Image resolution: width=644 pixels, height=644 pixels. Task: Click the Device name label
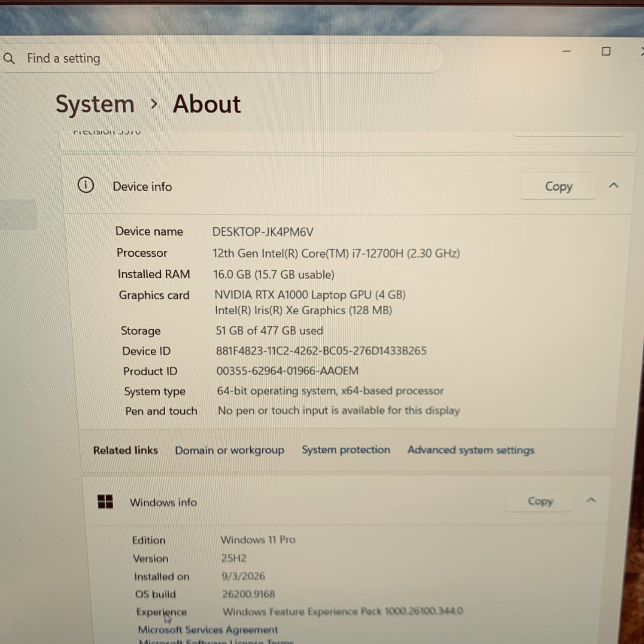(x=149, y=231)
